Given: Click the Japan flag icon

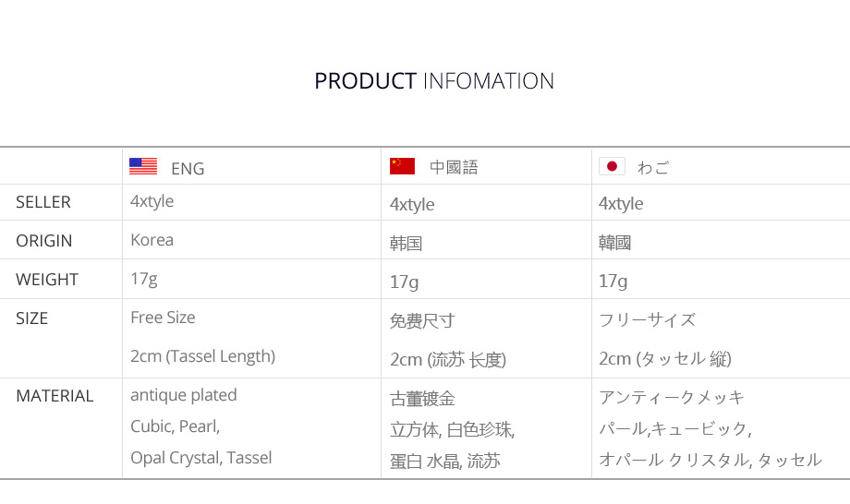Looking at the screenshot, I should pyautogui.click(x=612, y=166).
